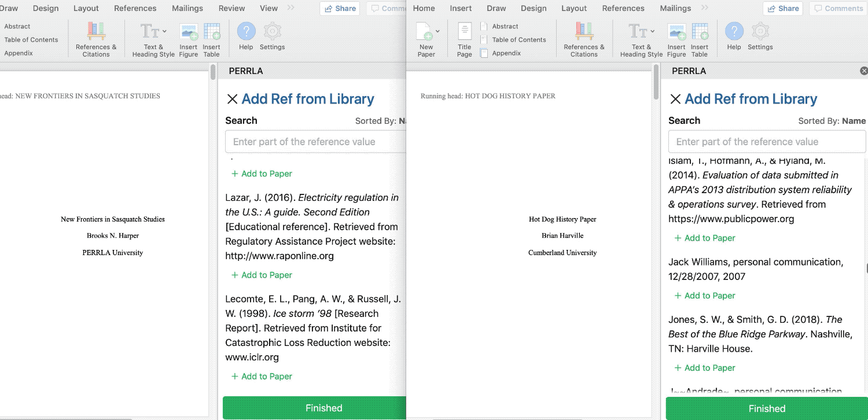
Task: Open the View tab in the Sasquatch Studies window
Action: pos(269,8)
